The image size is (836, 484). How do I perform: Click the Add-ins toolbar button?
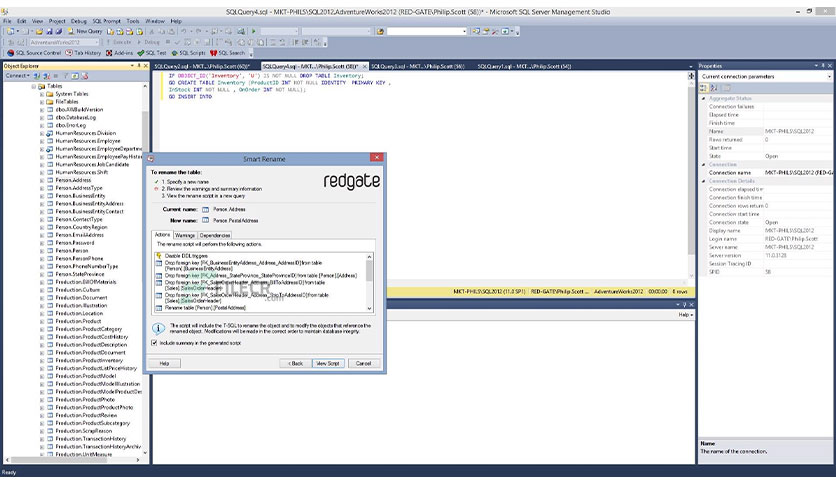click(x=119, y=53)
